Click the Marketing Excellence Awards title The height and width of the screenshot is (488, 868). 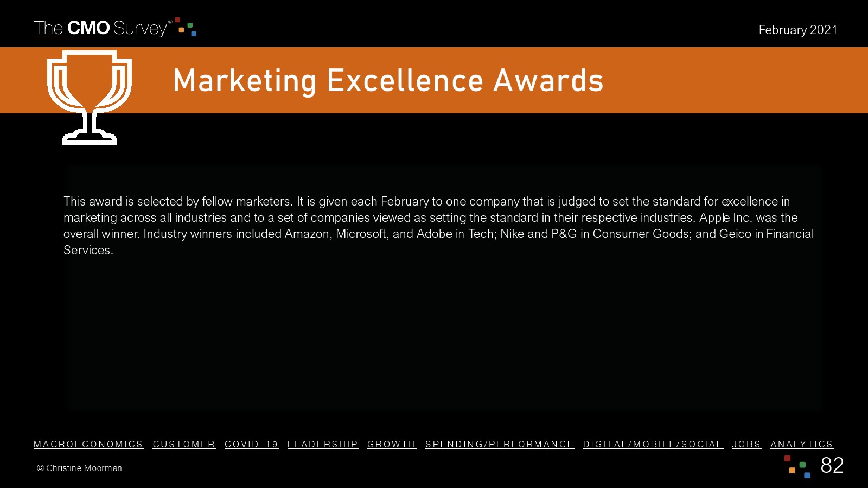click(388, 80)
